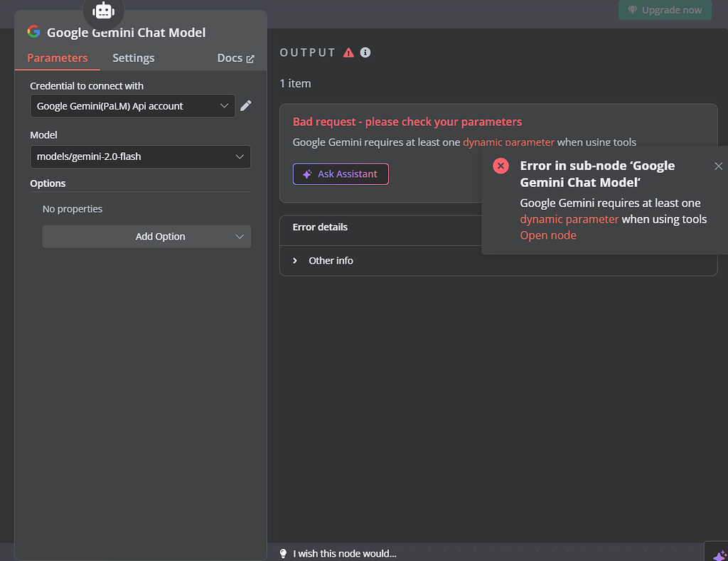Dismiss the sub-node error notification
The image size is (728, 561).
pos(718,165)
